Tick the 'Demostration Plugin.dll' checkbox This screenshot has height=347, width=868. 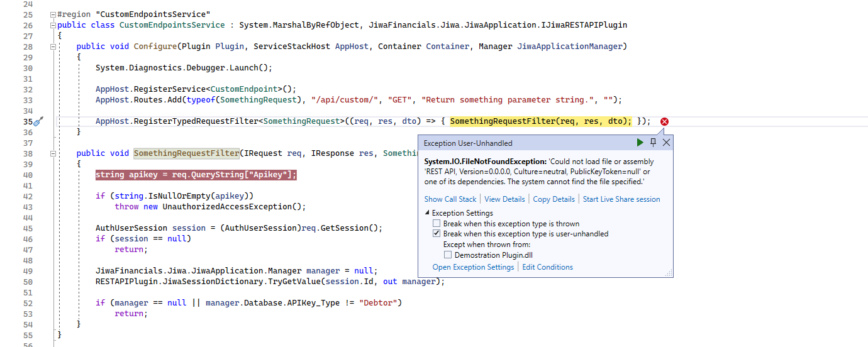[x=448, y=255]
